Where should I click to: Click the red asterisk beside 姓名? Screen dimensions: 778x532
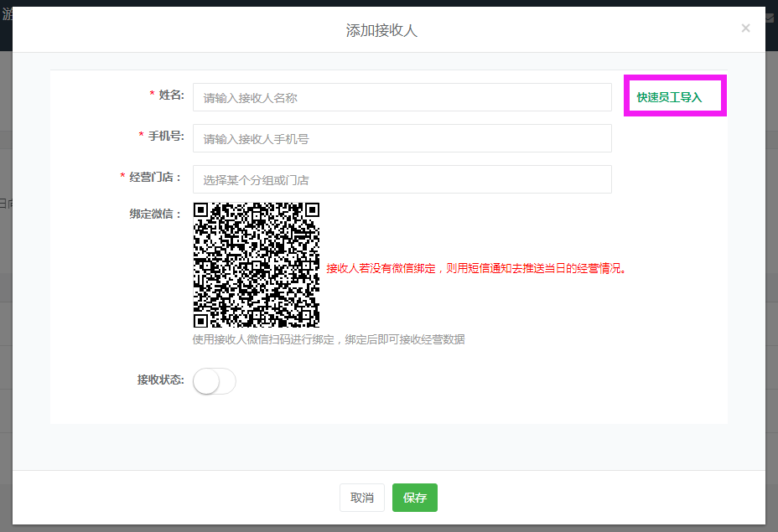152,95
